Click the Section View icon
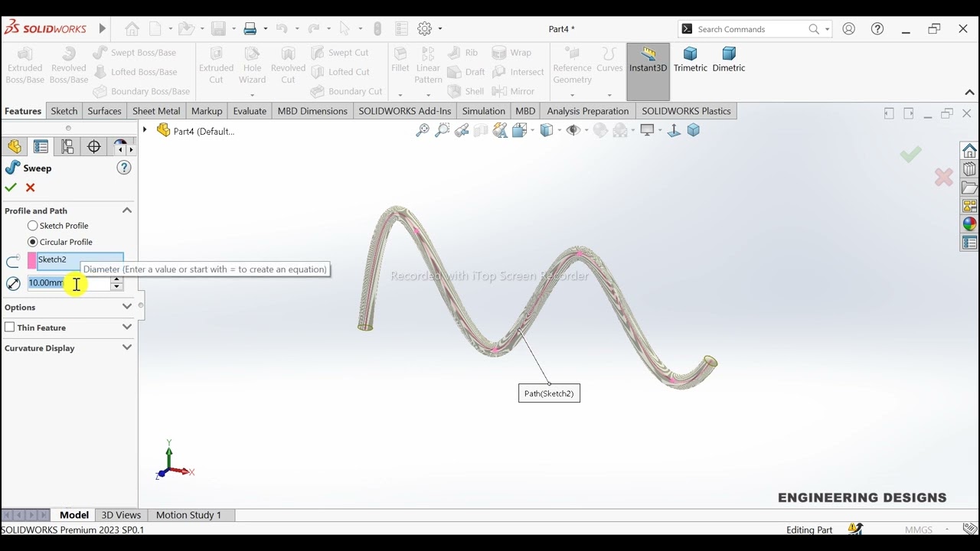This screenshot has height=551, width=980. pos(481,130)
